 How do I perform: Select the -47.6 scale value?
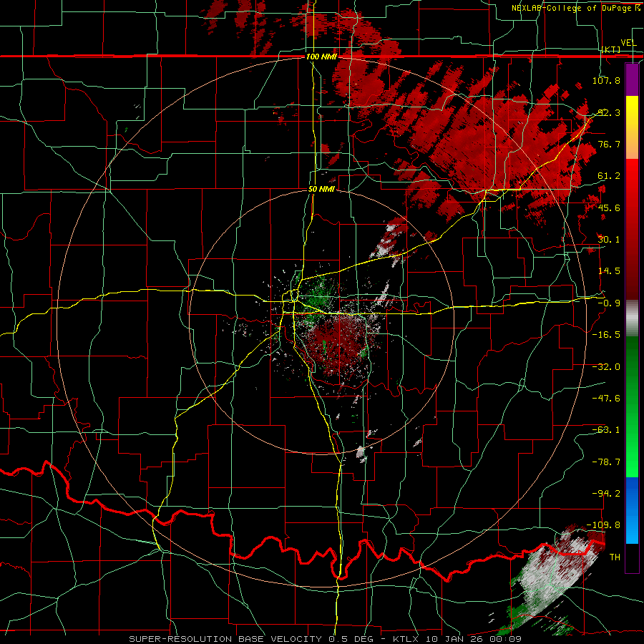[x=606, y=399]
